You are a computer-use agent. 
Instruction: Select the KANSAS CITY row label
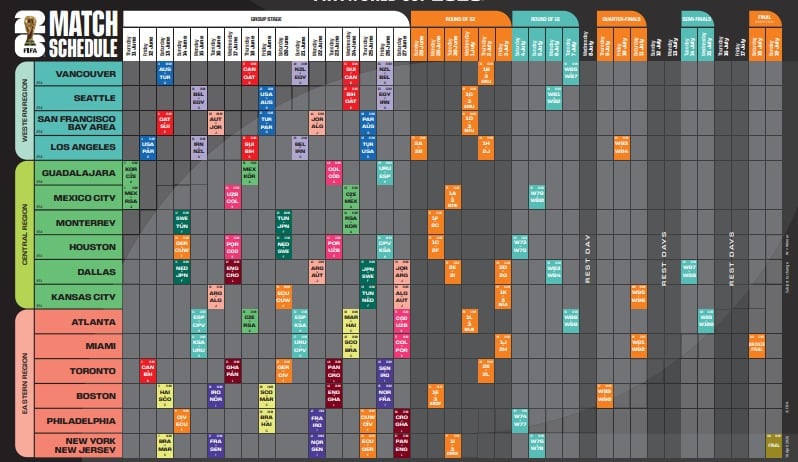click(x=78, y=297)
